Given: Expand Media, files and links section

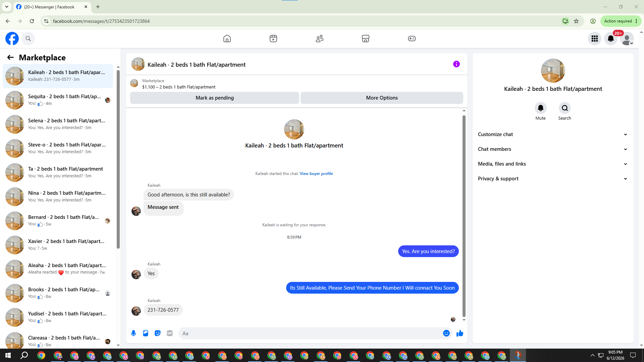Looking at the screenshot, I should [x=553, y=164].
